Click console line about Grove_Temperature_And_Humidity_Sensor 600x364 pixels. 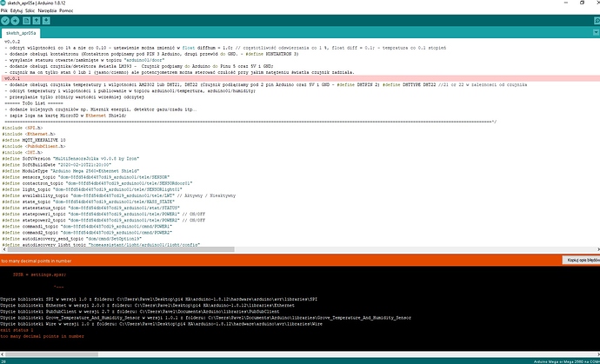coord(206,318)
